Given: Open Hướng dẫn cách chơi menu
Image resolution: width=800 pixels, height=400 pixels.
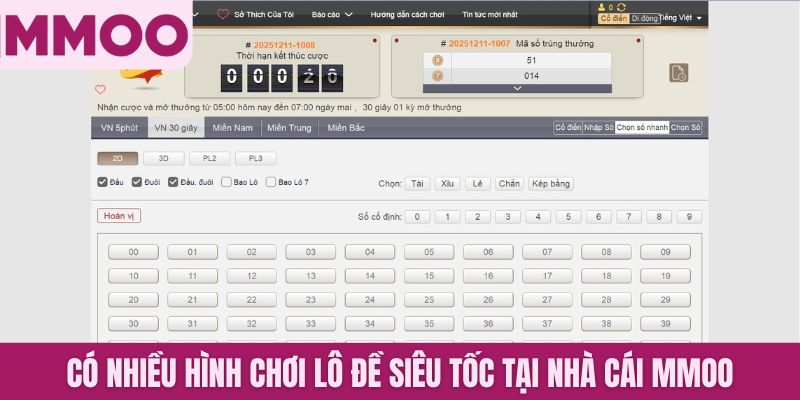Looking at the screenshot, I should pyautogui.click(x=408, y=15).
